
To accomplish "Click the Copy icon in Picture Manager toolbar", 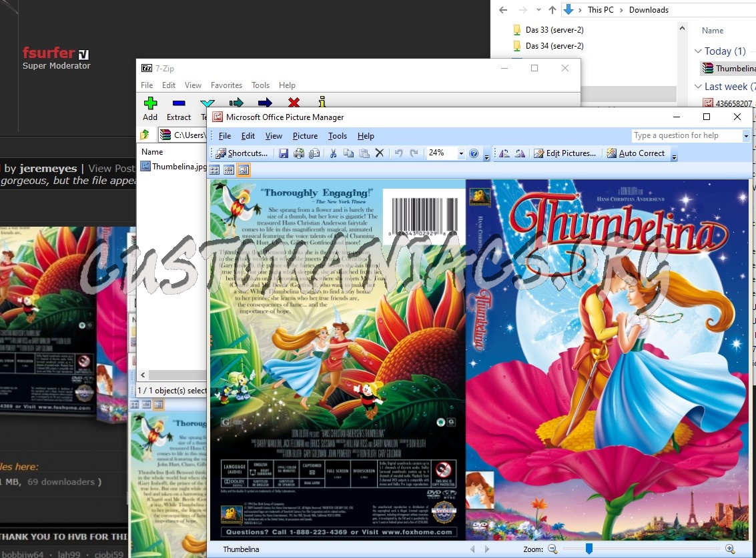I will pyautogui.click(x=348, y=153).
